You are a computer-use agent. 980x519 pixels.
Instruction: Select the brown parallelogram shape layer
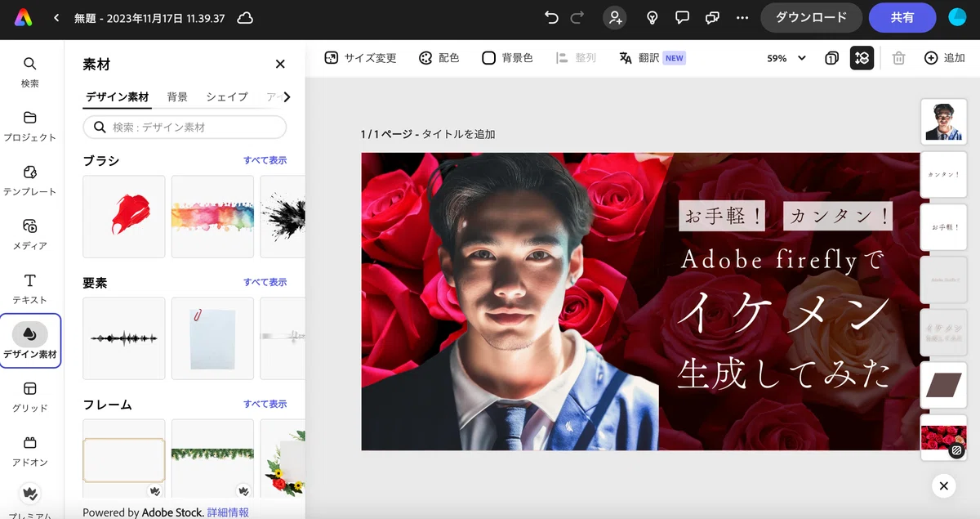[x=944, y=385]
